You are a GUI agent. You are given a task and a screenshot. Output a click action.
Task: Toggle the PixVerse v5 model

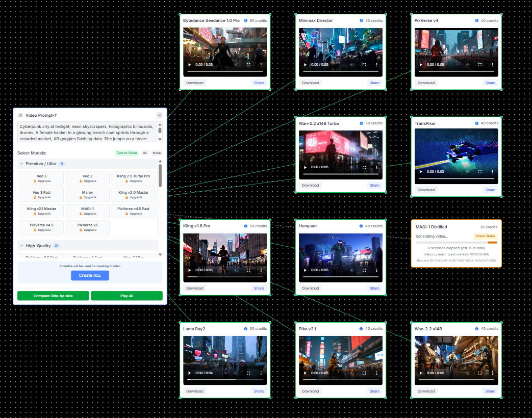[88, 227]
